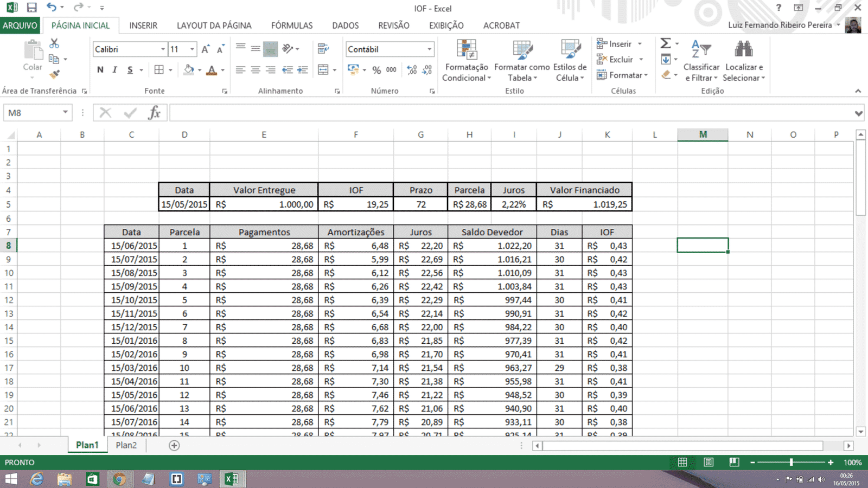
Task: Expand the Name Box dropdown arrow
Action: (65, 113)
